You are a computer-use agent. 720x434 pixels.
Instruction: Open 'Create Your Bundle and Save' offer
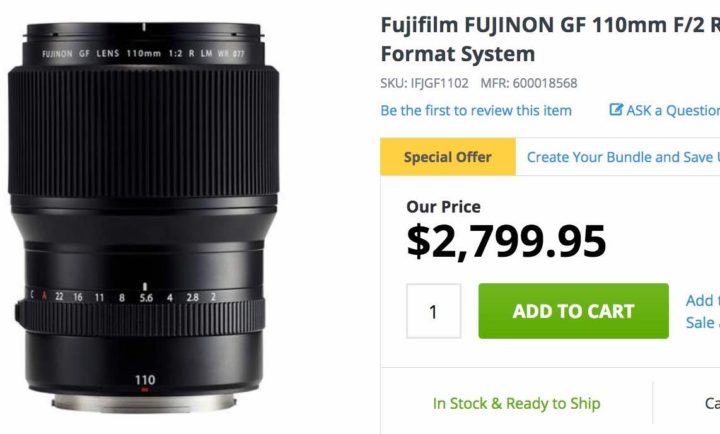623,157
